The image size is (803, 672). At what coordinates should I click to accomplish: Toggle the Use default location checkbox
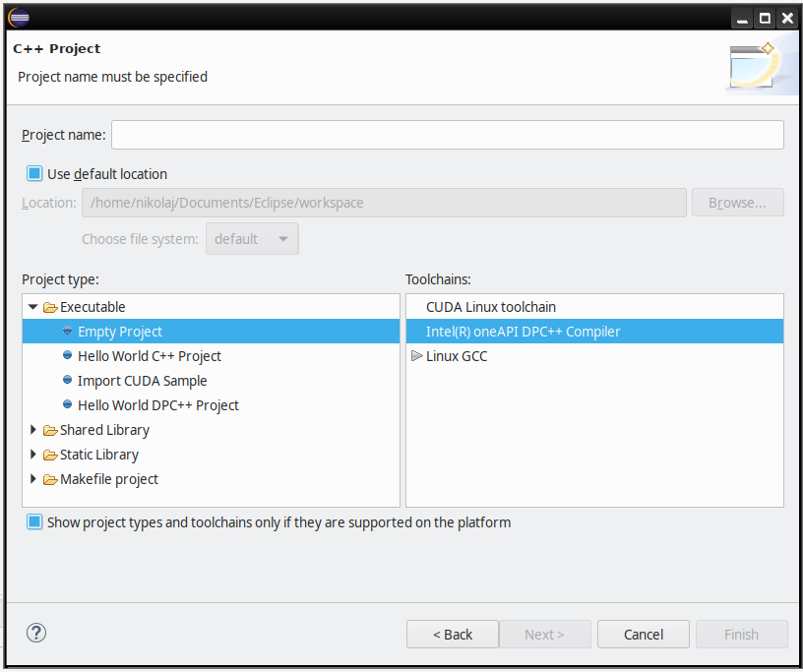click(x=34, y=173)
